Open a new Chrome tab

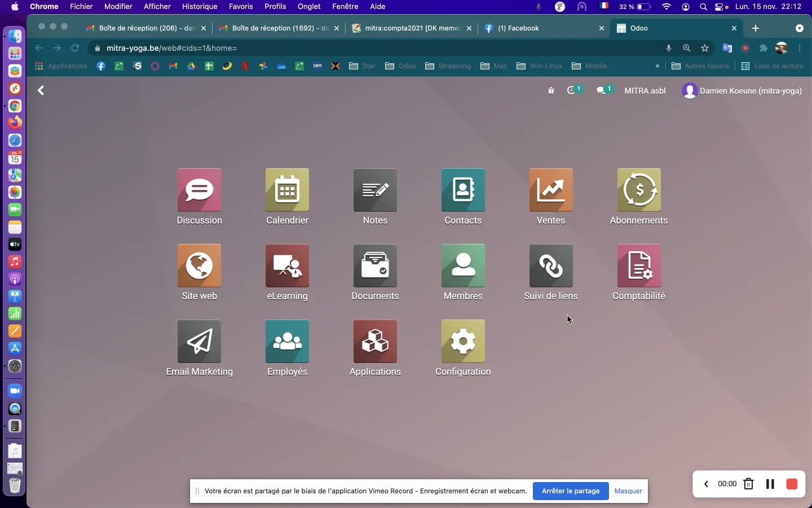(756, 28)
